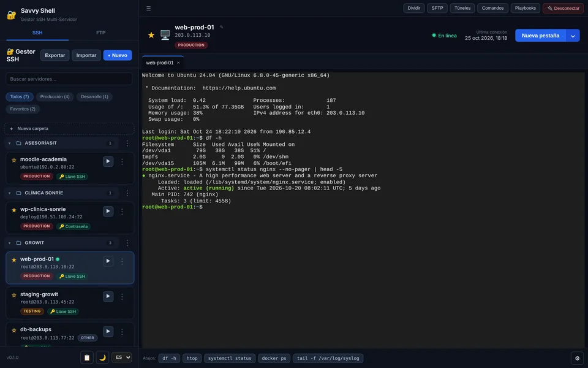Toggle dark mode with moon icon
Image resolution: width=588 pixels, height=368 pixels.
102,358
